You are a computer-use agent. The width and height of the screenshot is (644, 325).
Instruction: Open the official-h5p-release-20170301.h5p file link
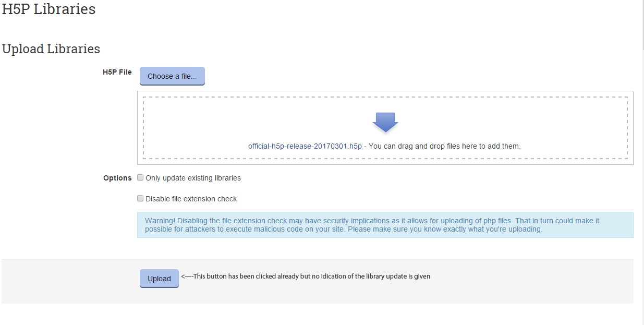(305, 146)
